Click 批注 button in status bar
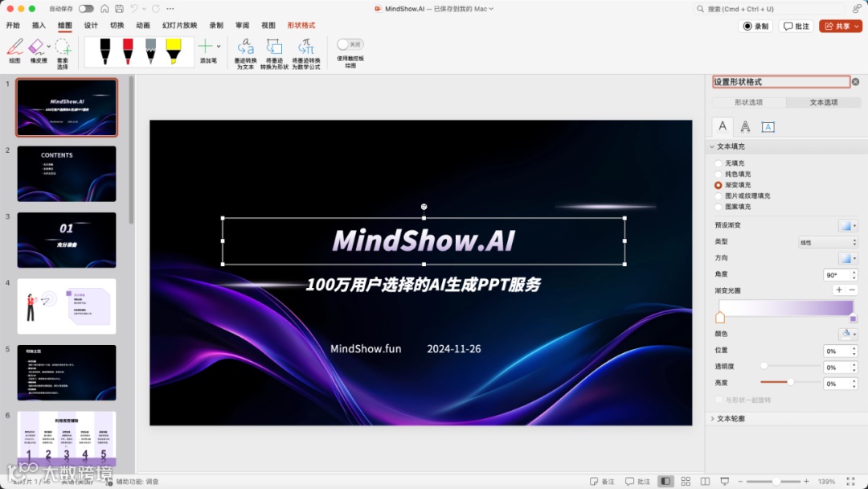Image resolution: width=868 pixels, height=489 pixels. [x=637, y=481]
